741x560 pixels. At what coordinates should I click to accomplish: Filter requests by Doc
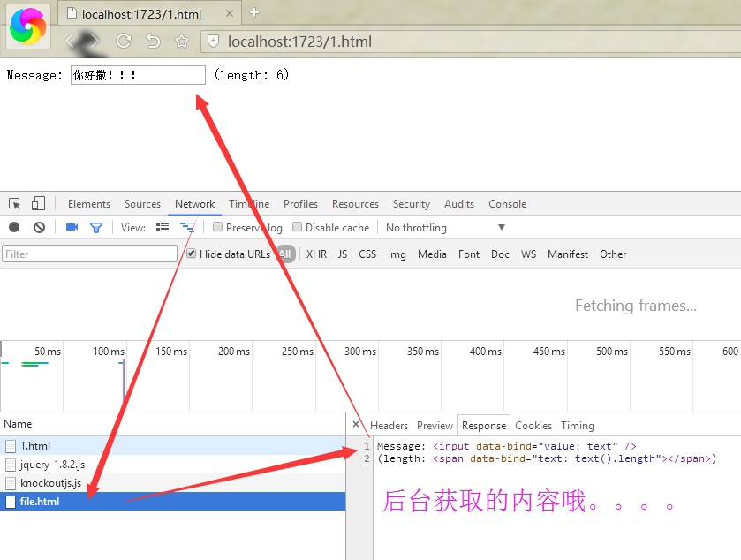[500, 254]
